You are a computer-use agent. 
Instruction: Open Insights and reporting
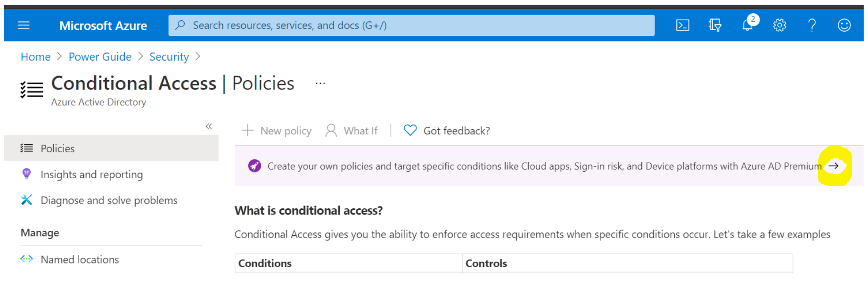coord(91,174)
